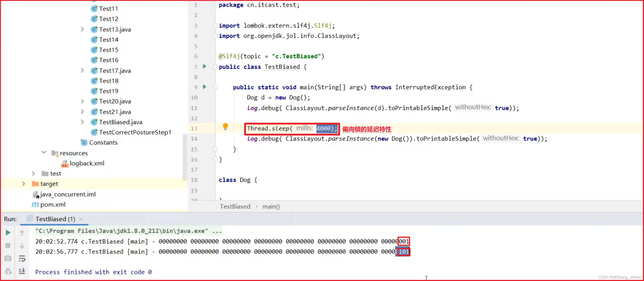This screenshot has width=644, height=281.
Task: Expand Test20.java node
Action: (x=83, y=101)
